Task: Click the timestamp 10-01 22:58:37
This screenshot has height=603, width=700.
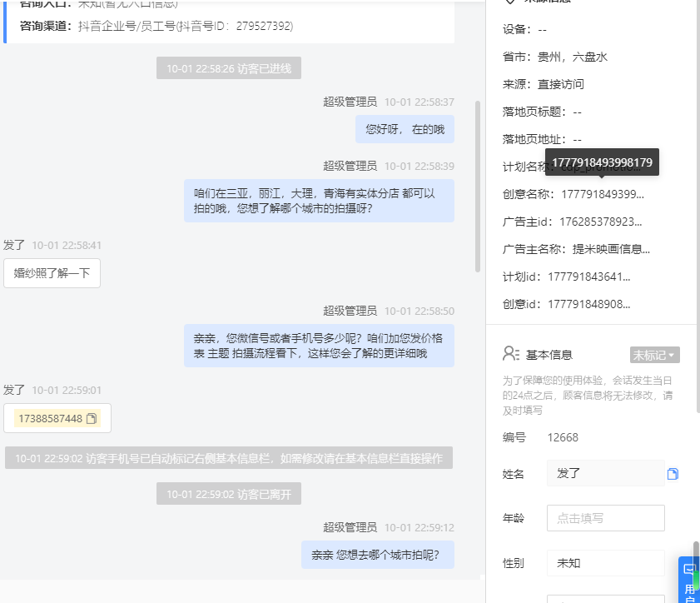Action: (x=420, y=102)
